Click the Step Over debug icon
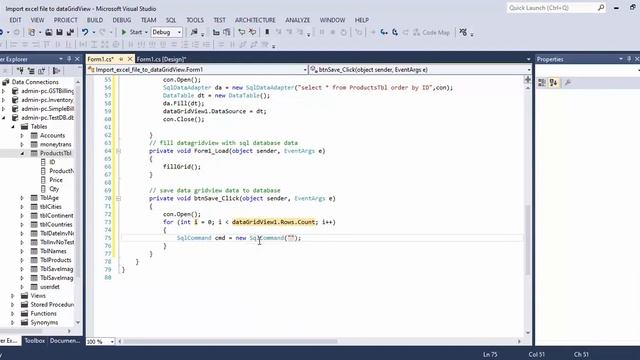This screenshot has height=360, width=640. [395, 32]
